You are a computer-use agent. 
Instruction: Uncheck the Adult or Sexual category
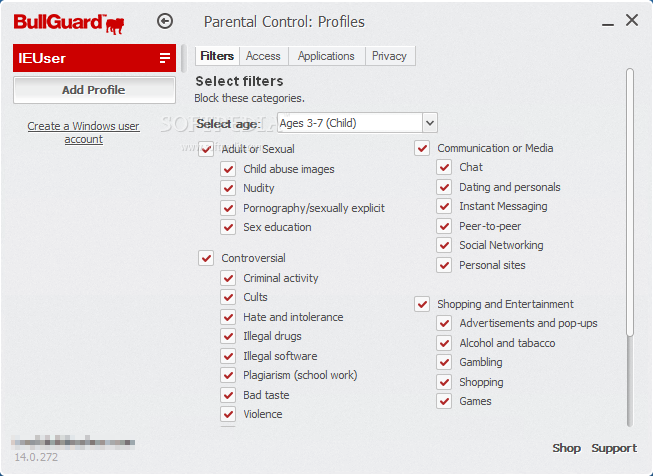tap(206, 149)
